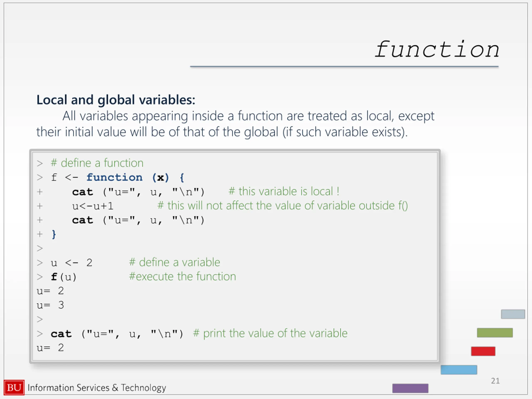
Task: Select the comment "#execute the function"
Action: click(x=182, y=276)
